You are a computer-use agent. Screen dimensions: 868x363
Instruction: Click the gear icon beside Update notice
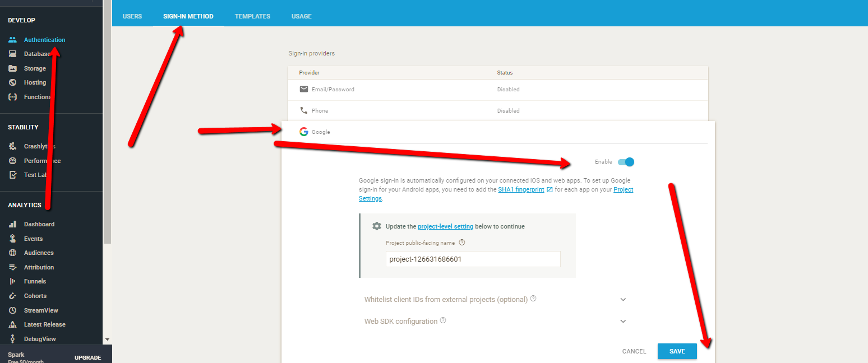pos(377,226)
